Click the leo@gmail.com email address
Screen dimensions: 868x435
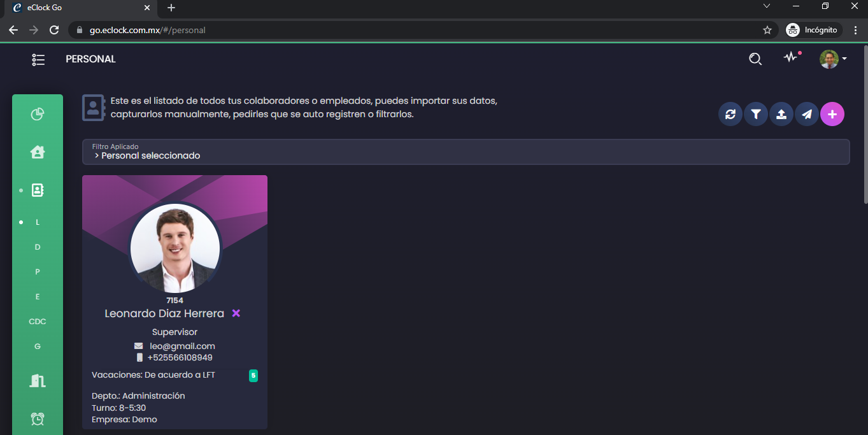click(182, 346)
